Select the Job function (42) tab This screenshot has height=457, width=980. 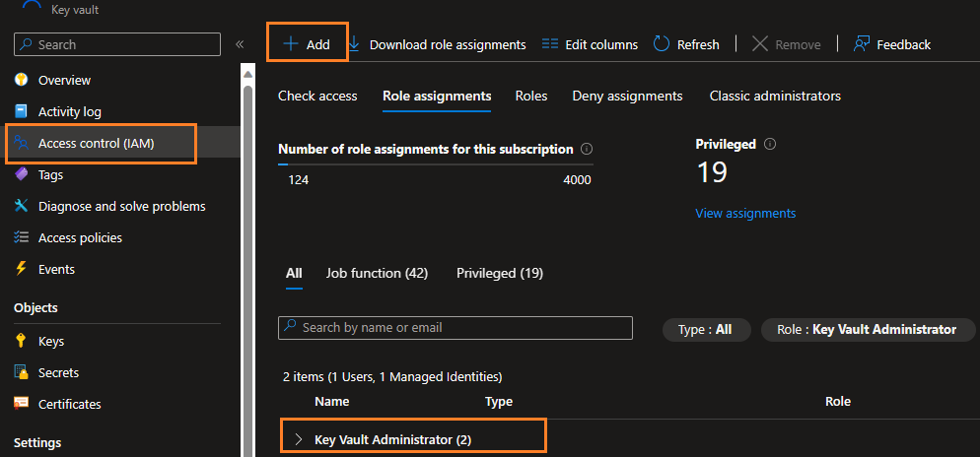(x=377, y=274)
